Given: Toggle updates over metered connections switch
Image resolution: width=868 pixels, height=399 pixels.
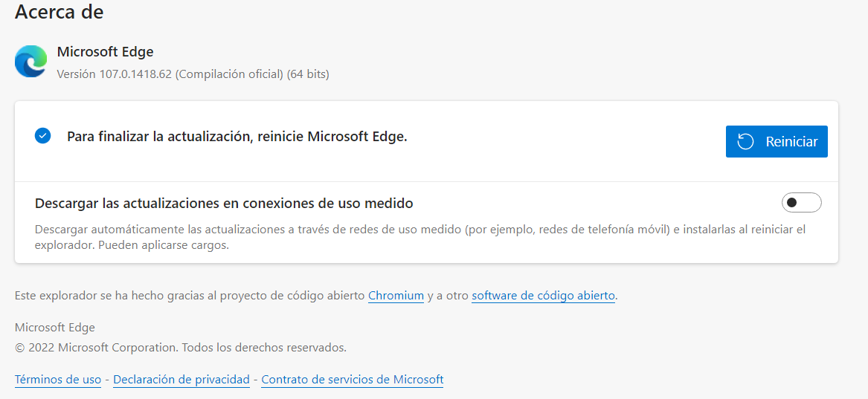Looking at the screenshot, I should point(802,203).
